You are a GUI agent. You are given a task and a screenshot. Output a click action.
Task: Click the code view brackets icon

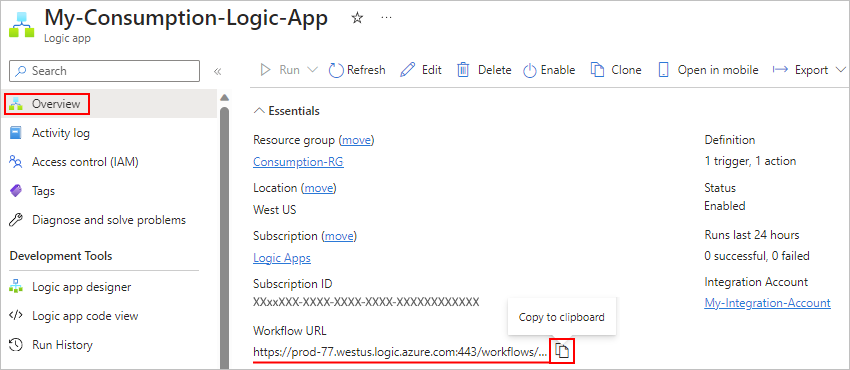(16, 316)
